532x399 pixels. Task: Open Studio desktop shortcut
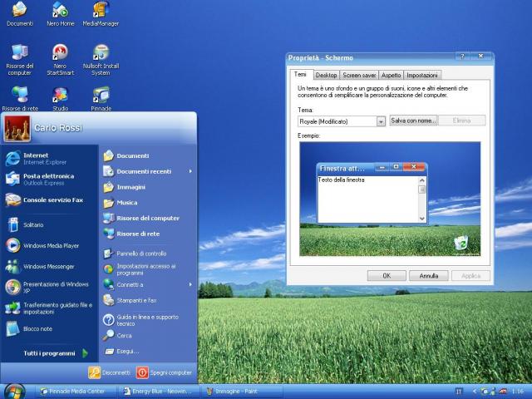click(x=61, y=99)
